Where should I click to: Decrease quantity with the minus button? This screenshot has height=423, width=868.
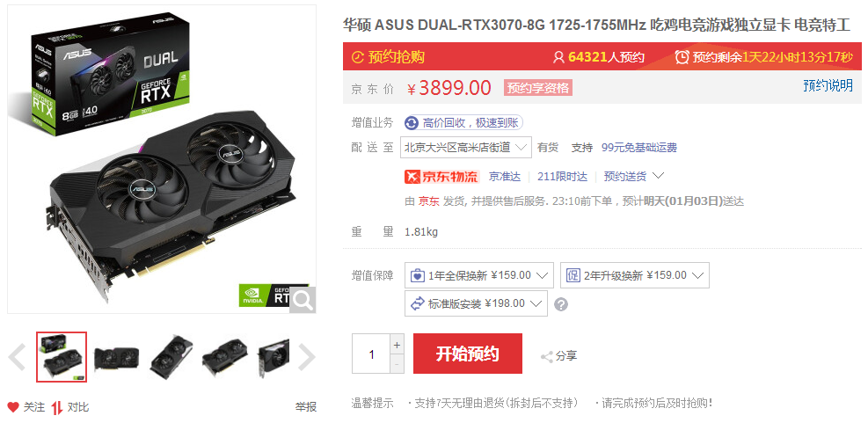[x=397, y=364]
